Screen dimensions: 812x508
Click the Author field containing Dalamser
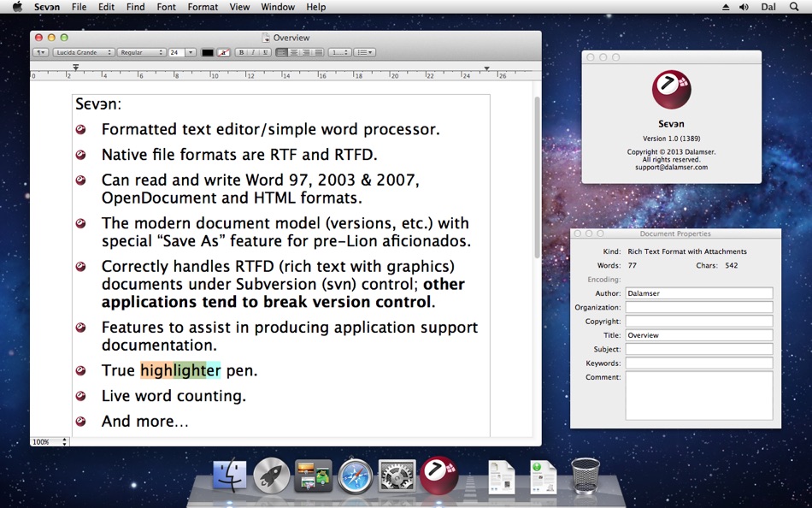(699, 293)
